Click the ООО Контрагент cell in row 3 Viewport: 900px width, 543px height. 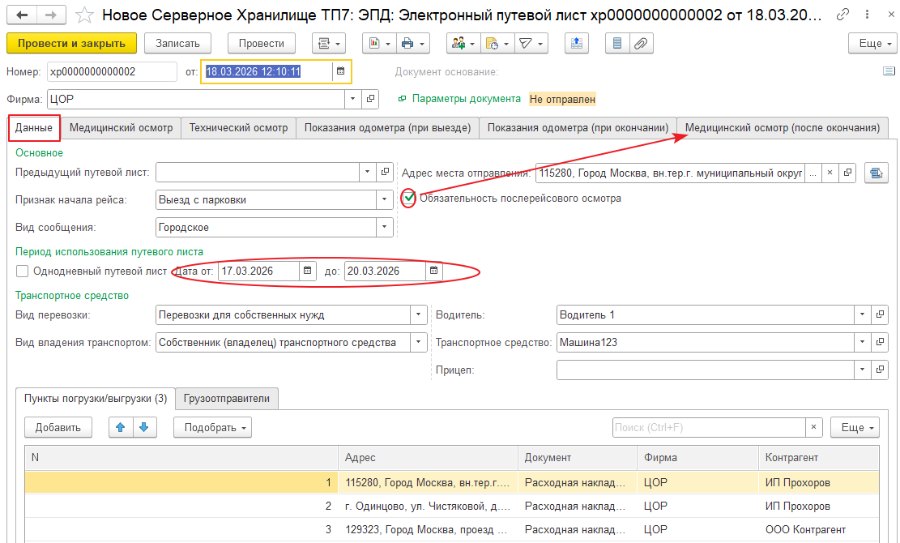click(x=818, y=529)
